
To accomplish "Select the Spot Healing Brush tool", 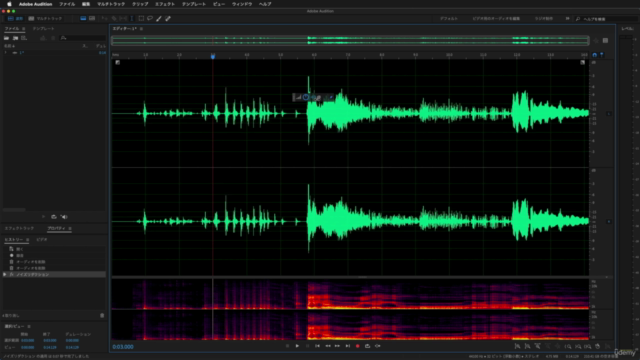I will coord(168,18).
